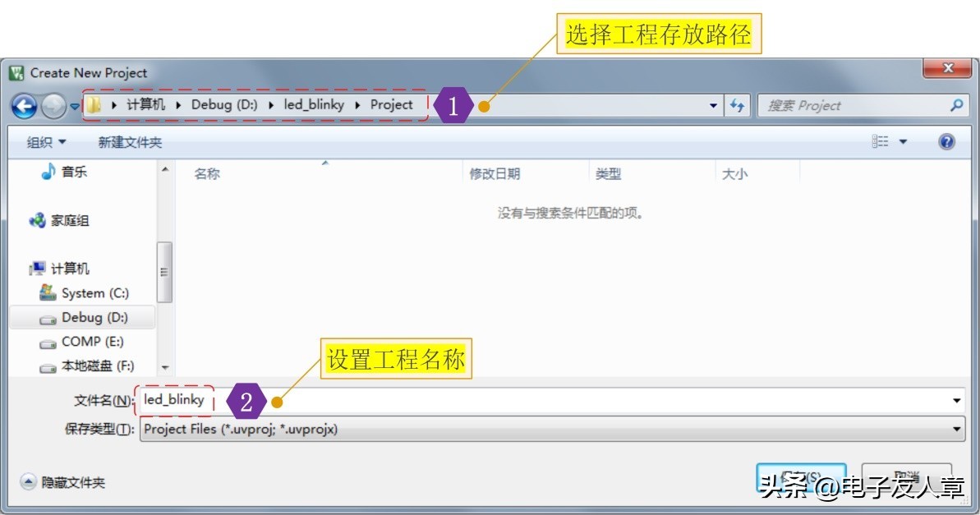Viewport: 980px width, 515px height.
Task: Select led_blinky in the address breadcrumb
Action: click(314, 104)
